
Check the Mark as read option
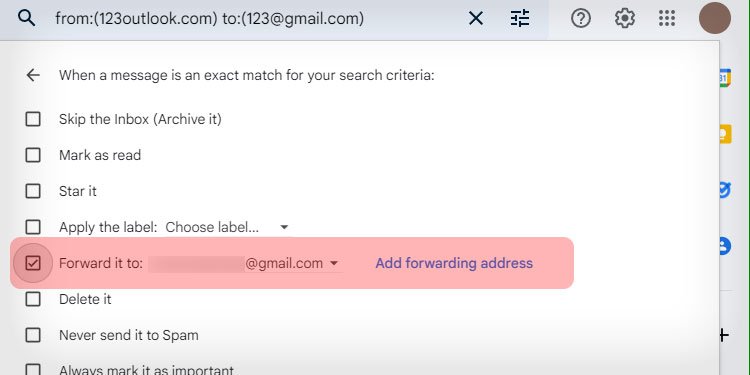pyautogui.click(x=33, y=155)
